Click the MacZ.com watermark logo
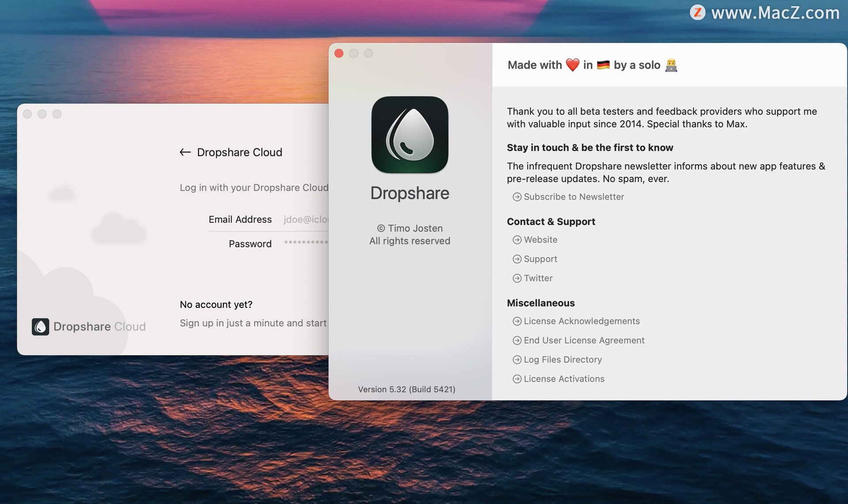Image resolution: width=848 pixels, height=504 pixels. coord(697,12)
